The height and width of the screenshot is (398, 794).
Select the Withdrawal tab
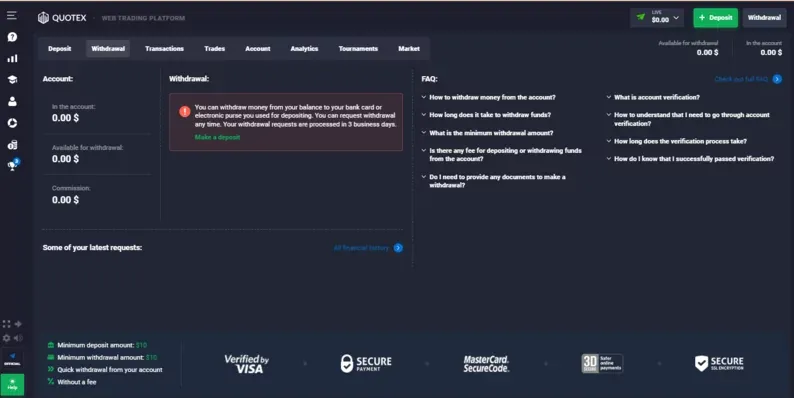[108, 49]
